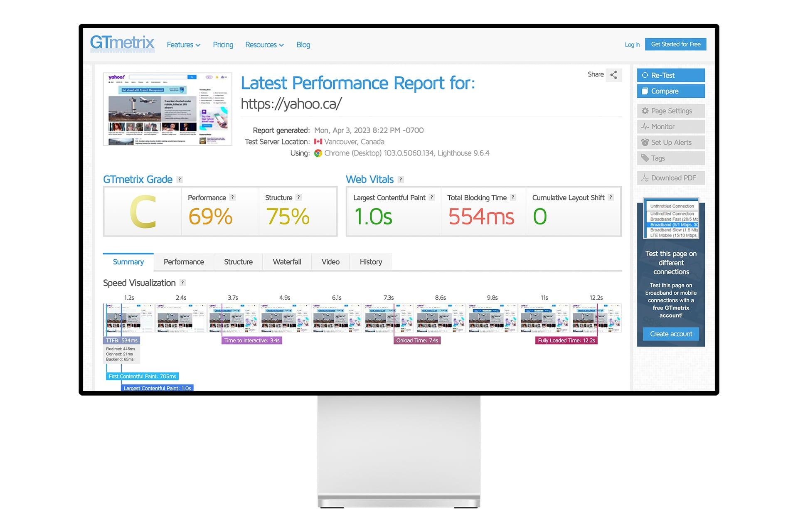Click Largest Contentful Paint help icon
This screenshot has width=798, height=532.
tap(432, 197)
